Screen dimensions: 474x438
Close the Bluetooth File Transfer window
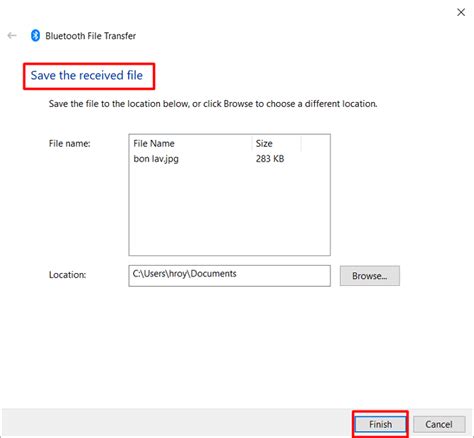[x=461, y=12]
